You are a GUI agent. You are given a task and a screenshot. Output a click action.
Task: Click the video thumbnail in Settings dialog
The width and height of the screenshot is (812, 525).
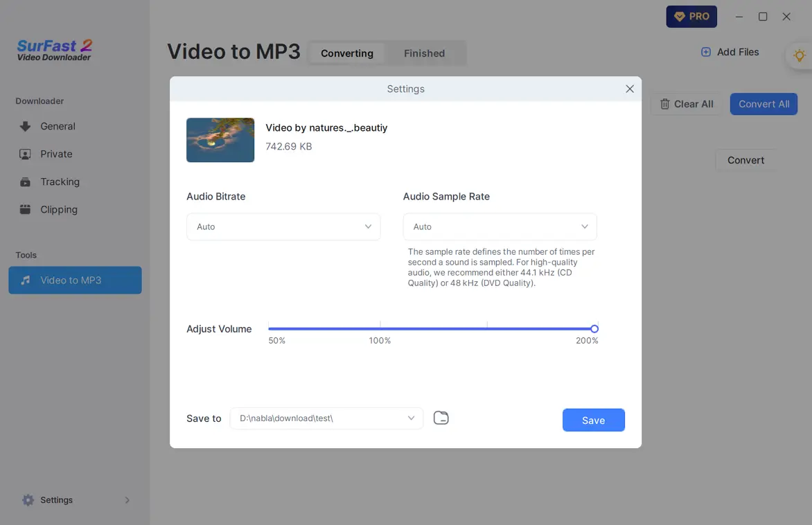tap(220, 140)
